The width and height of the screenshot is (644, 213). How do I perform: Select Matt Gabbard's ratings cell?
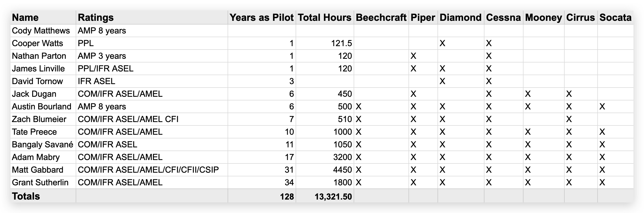(x=152, y=170)
